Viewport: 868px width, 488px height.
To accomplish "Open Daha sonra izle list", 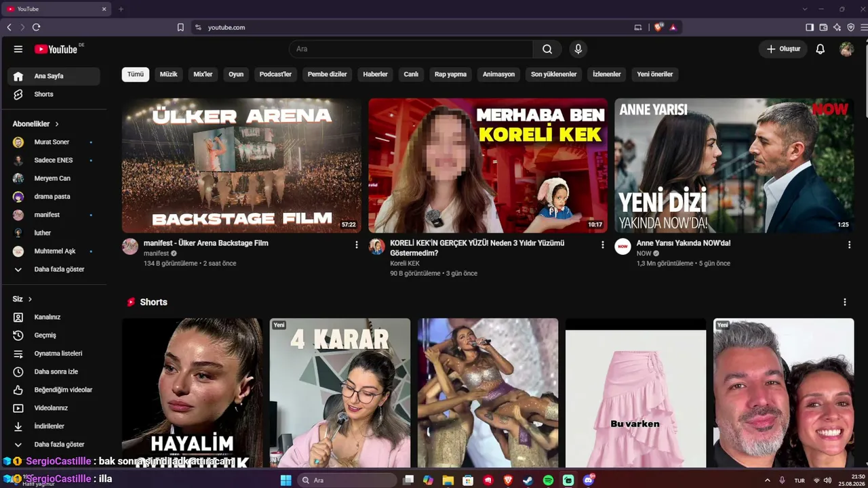I will (x=54, y=371).
